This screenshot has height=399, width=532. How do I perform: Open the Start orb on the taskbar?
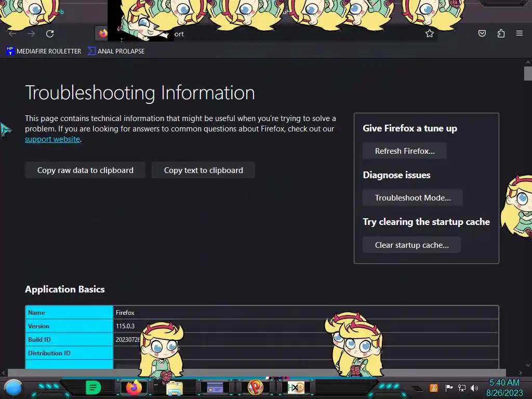tap(14, 388)
